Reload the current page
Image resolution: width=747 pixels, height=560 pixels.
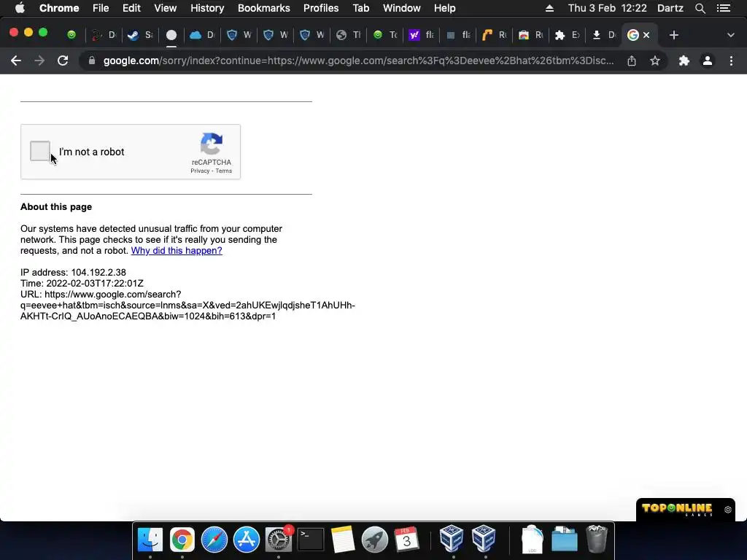coord(63,61)
